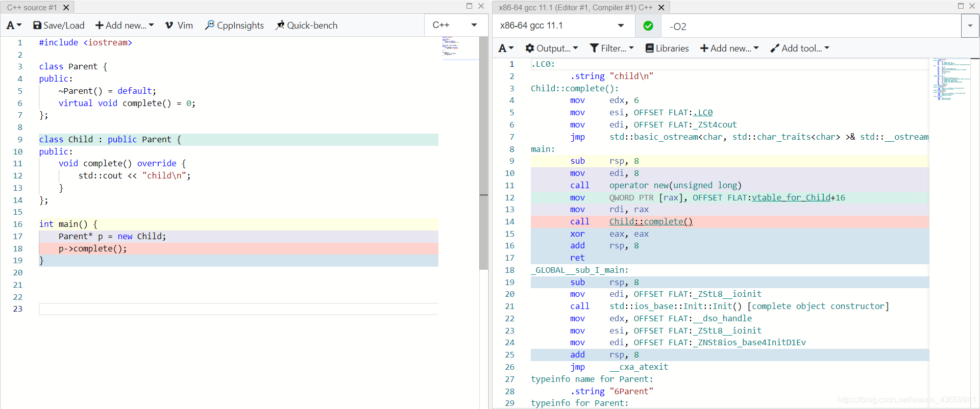This screenshot has height=409, width=980.
Task: Open Add tool wrench menu
Action: (800, 48)
